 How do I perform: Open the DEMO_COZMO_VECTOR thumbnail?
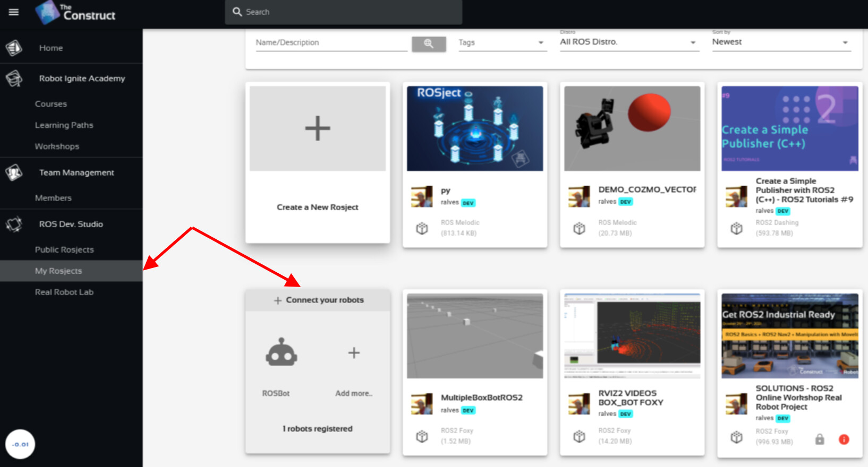pos(632,128)
